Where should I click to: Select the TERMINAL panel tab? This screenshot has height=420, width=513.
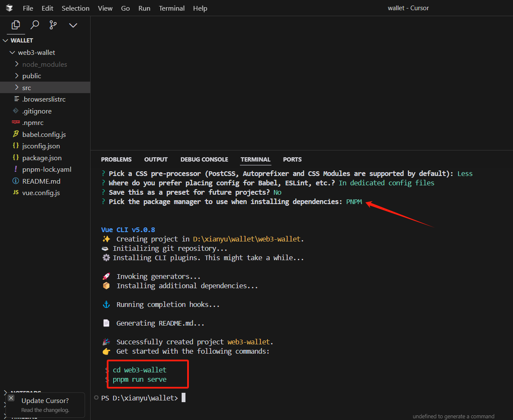click(255, 159)
